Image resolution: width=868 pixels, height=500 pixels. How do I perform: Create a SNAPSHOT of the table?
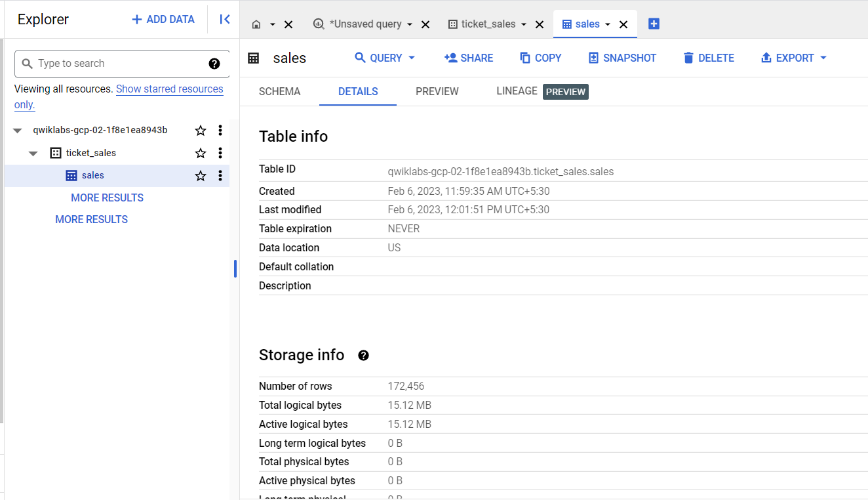click(x=622, y=58)
